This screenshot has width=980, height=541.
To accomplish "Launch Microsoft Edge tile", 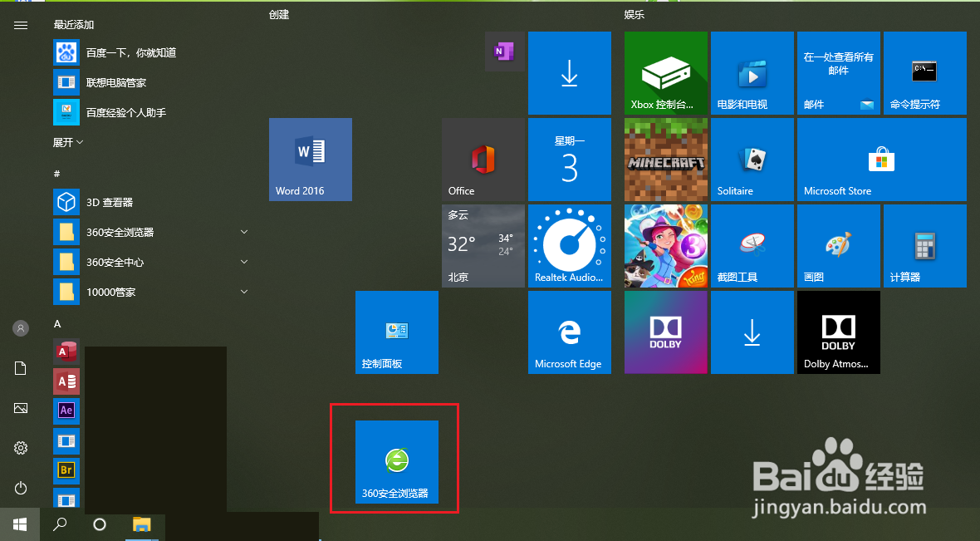I will coord(570,332).
